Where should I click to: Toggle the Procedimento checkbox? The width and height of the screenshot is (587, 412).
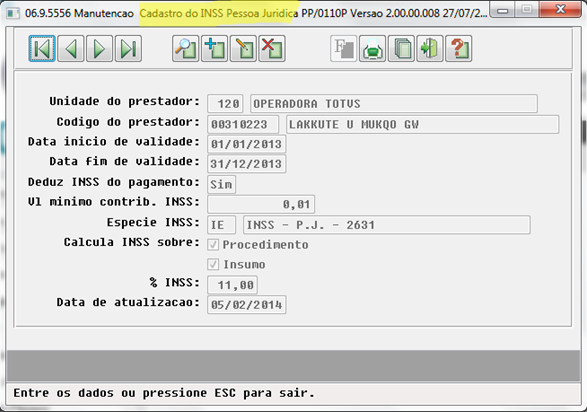point(213,245)
